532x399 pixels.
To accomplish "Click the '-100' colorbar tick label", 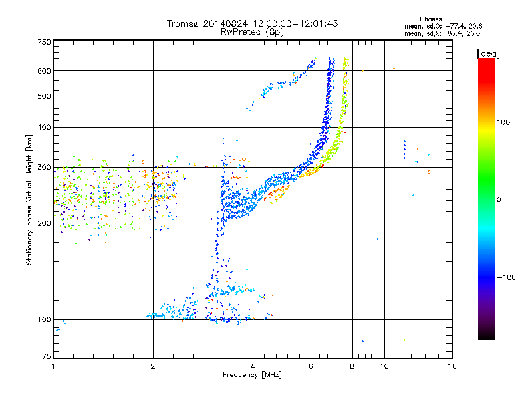I will pyautogui.click(x=506, y=277).
